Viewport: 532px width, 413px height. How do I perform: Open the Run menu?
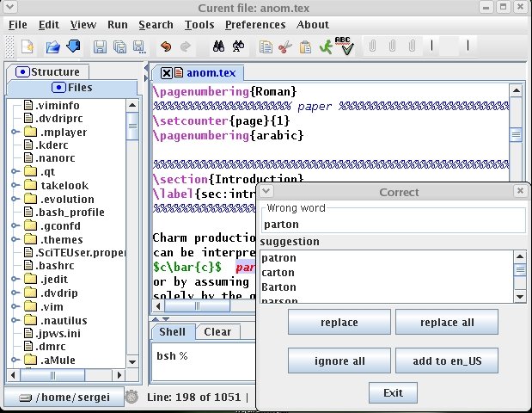click(118, 25)
